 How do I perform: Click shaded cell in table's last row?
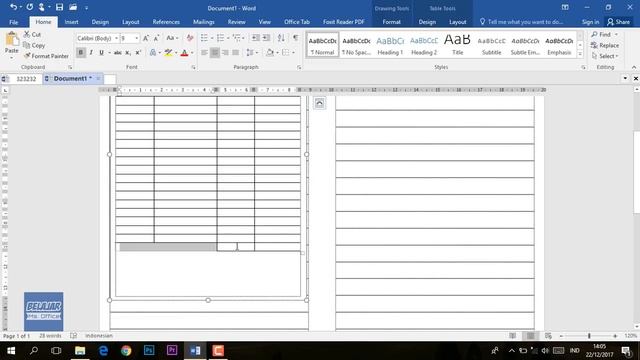pos(168,247)
